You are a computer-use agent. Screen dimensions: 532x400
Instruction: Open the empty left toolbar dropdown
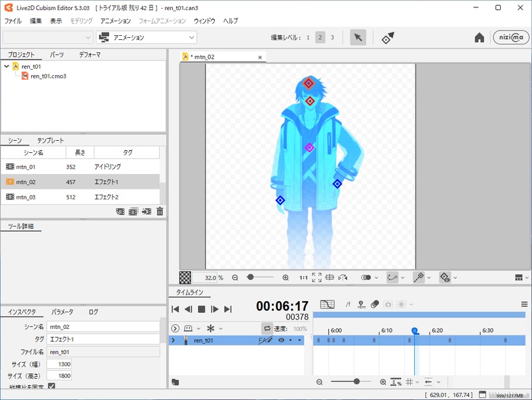(48, 37)
